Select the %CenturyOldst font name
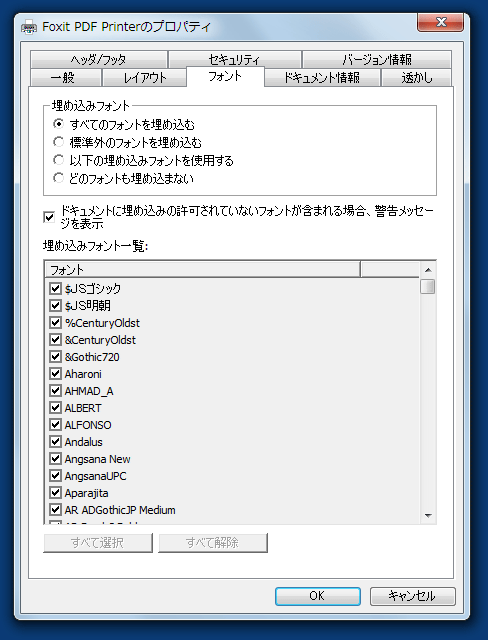 click(x=102, y=323)
